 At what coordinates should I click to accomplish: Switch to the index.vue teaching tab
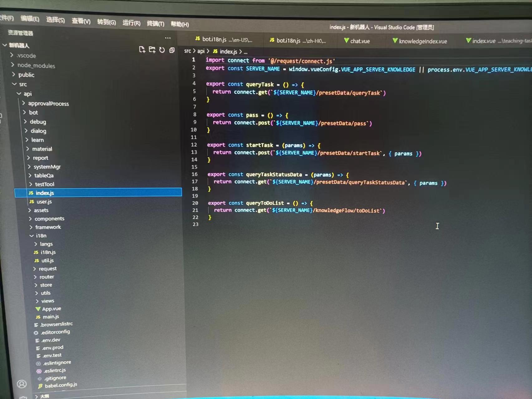498,41
